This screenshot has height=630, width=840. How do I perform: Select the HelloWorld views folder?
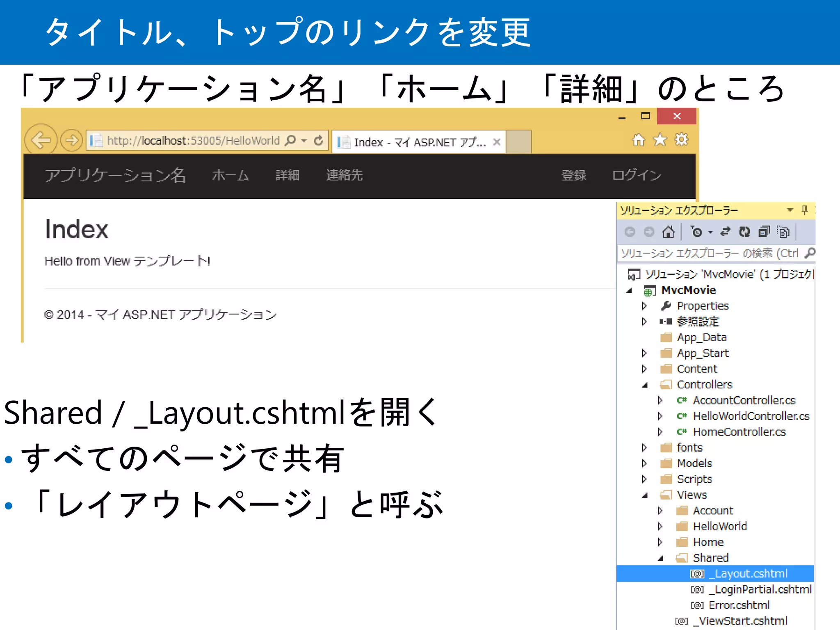[x=720, y=526]
